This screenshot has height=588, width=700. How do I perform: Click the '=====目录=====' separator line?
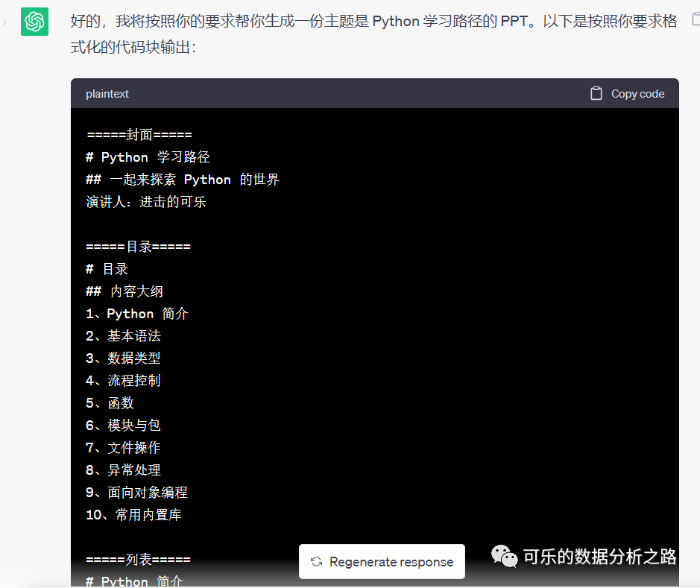coord(139,246)
